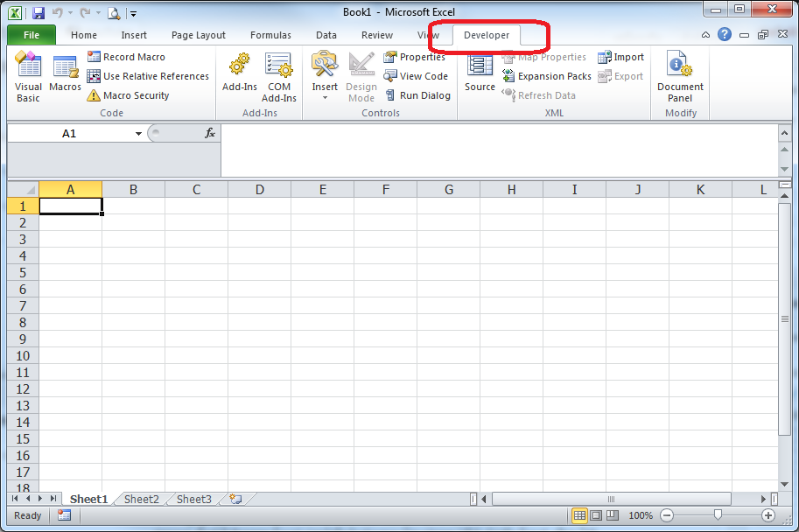Customize Quick Access Toolbar dropdown
Viewport: 799px width, 532px height.
pos(134,14)
